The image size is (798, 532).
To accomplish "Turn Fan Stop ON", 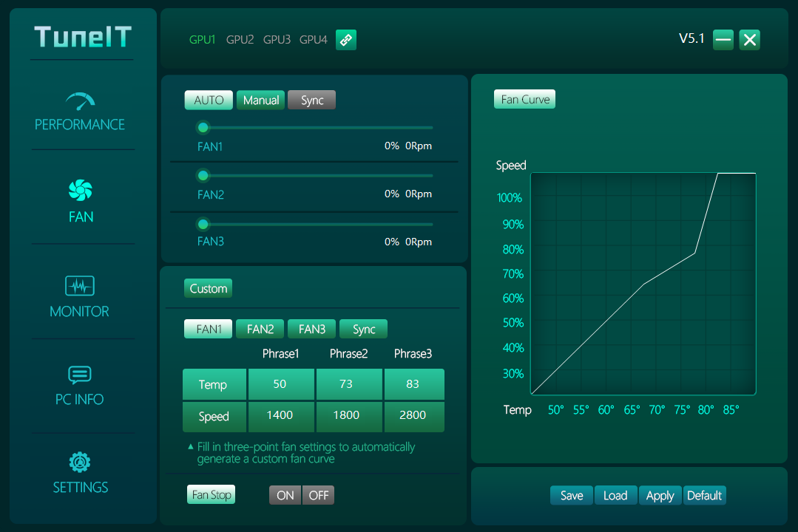I will point(285,495).
